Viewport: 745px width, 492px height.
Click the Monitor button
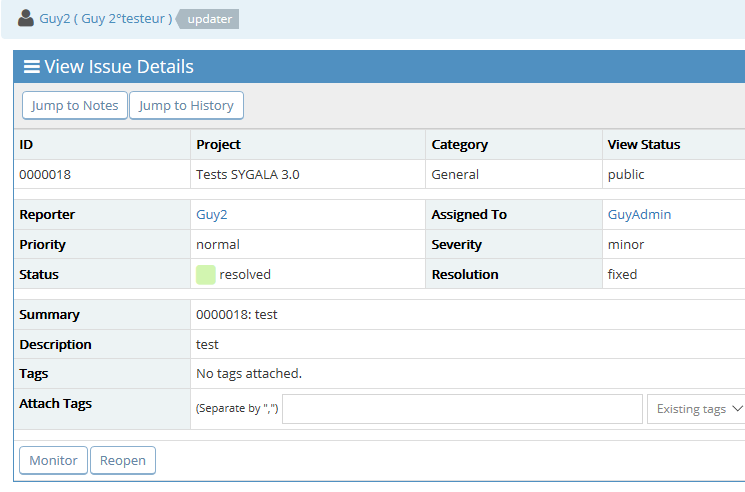53,461
